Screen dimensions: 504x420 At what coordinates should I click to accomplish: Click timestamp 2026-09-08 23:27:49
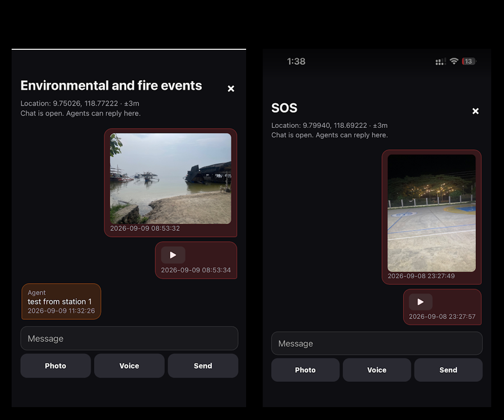[x=421, y=275]
